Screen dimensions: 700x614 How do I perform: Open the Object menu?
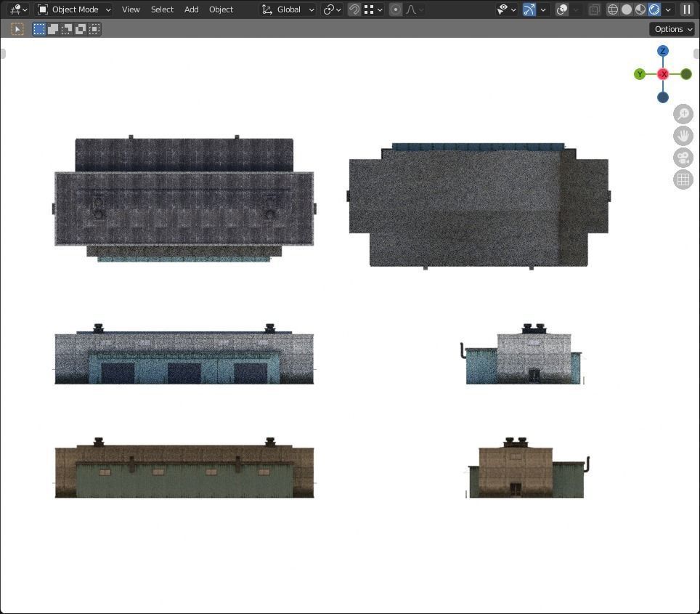(221, 9)
